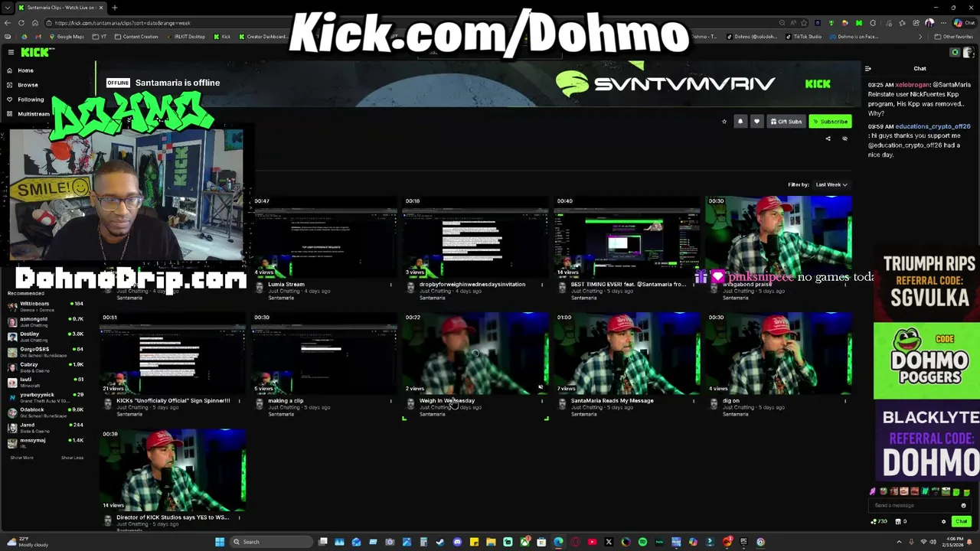Open Multistream in the Kick sidebar

(x=33, y=114)
